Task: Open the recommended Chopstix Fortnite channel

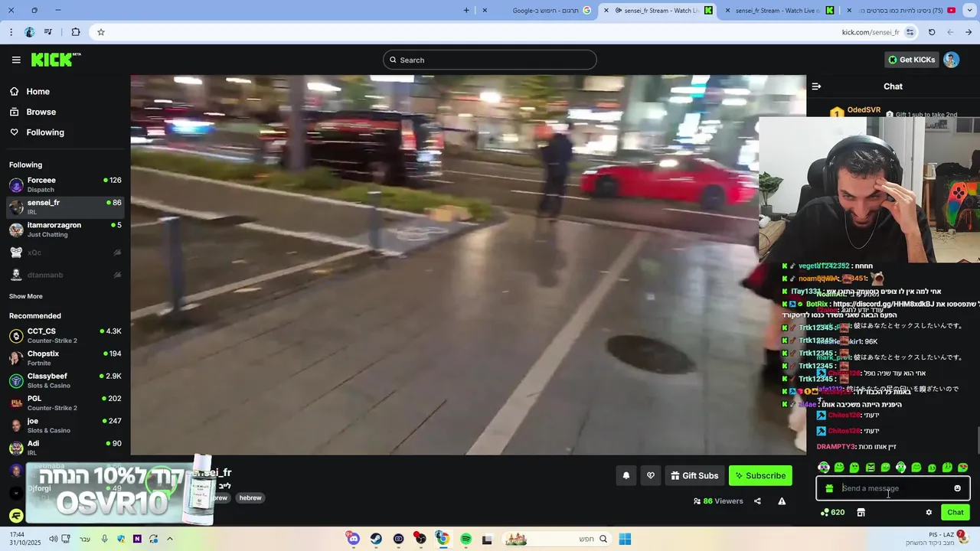Action: click(x=65, y=358)
